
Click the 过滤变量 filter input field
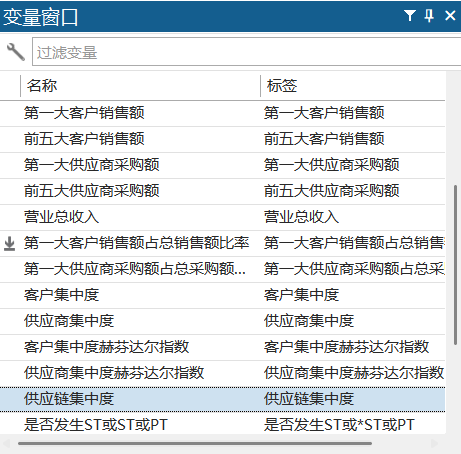pos(246,52)
